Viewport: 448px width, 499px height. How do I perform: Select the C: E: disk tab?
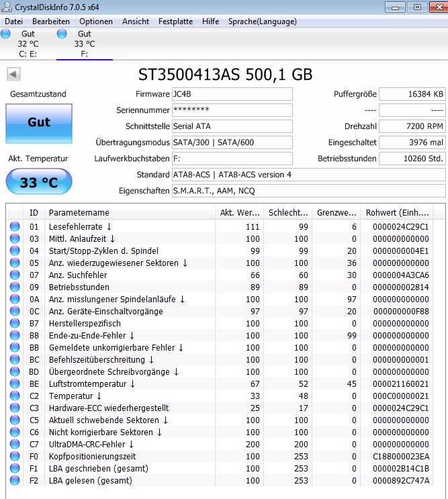tap(28, 44)
